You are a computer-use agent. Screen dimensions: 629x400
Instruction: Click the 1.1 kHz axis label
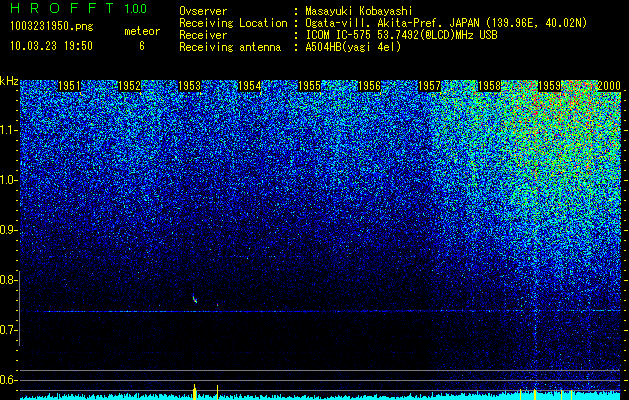8,131
